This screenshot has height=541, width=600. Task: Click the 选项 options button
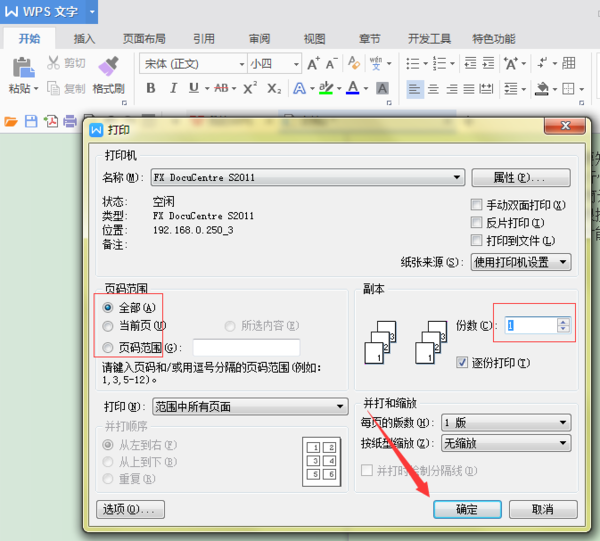pos(130,509)
